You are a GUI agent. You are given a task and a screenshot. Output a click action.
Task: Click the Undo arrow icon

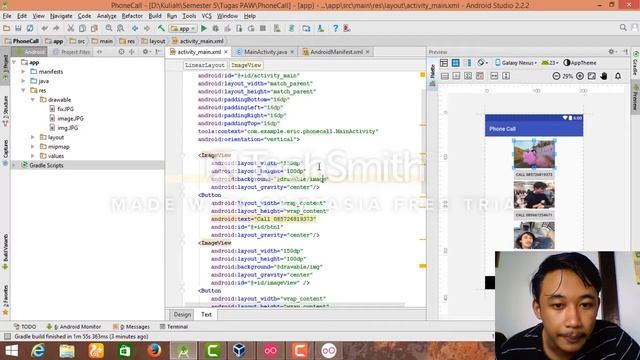coord(44,28)
